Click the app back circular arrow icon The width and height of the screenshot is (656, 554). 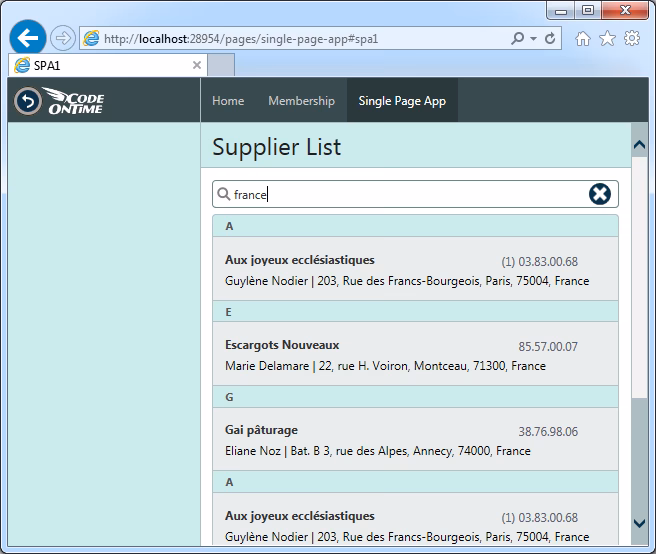click(x=28, y=101)
